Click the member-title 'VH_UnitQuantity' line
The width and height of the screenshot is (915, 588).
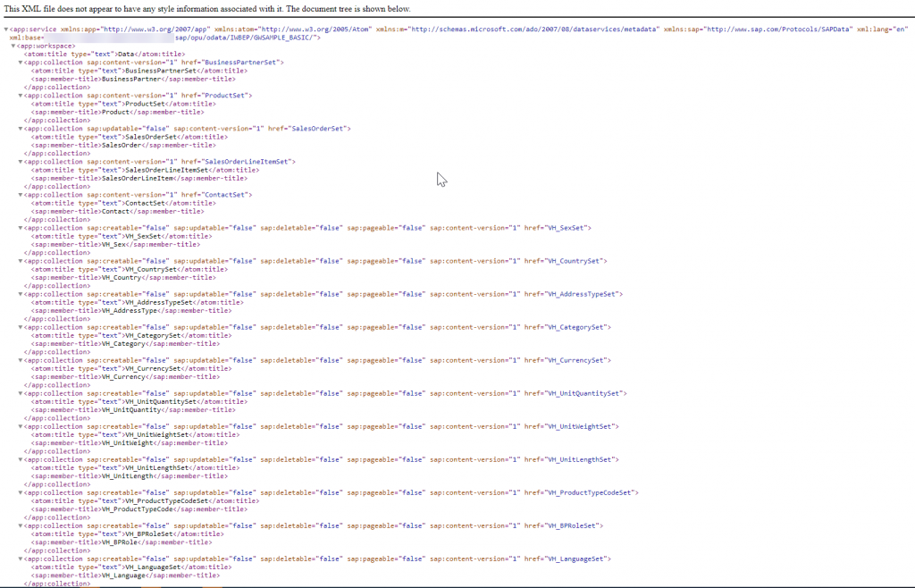tap(133, 410)
